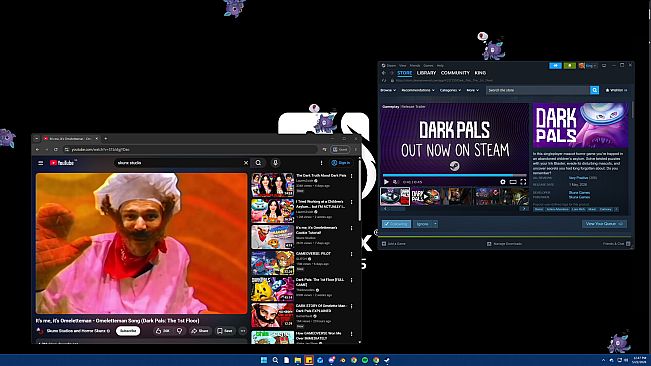Expand the More dropdown in Steam store
Viewport: 651px width, 366px height.
(472, 90)
